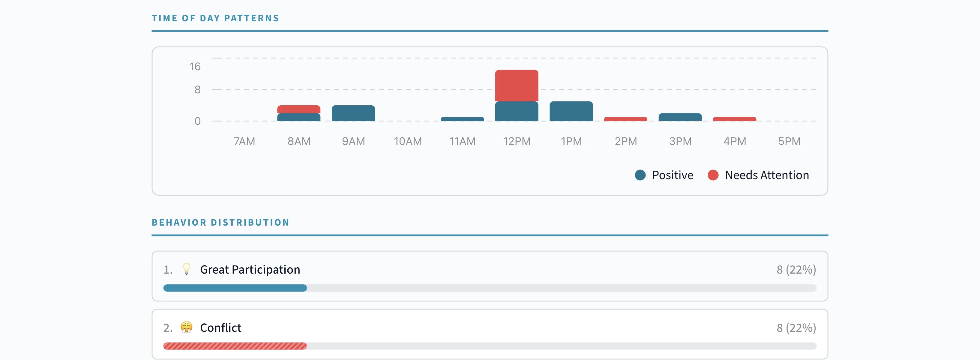980x360 pixels.
Task: Click the lightbulb Great Participation icon
Action: pos(186,269)
